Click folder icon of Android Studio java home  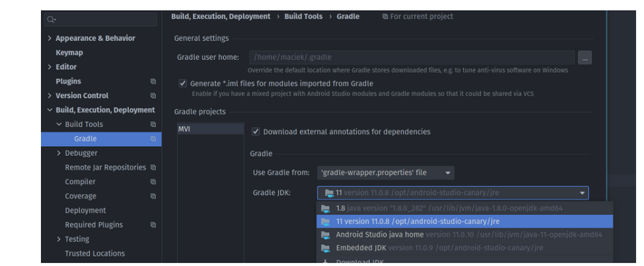326,235
